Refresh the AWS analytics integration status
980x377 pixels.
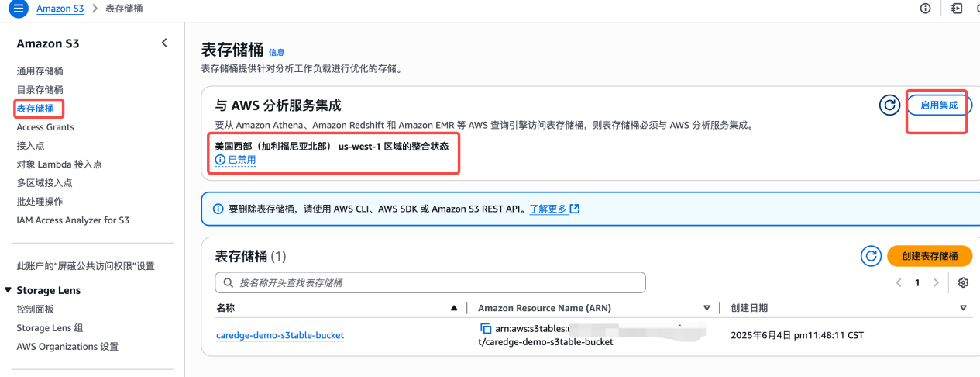click(889, 105)
